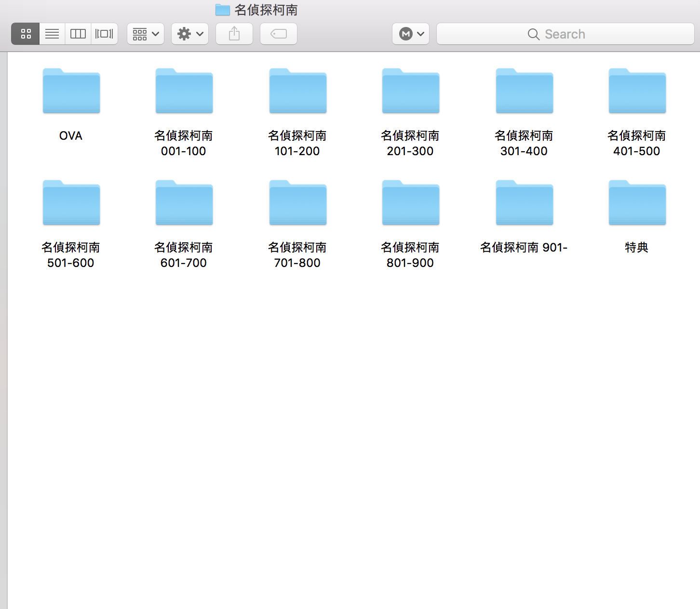Screen dimensions: 700x609
Task: Click the label 名偵探柯南 101-200
Action: click(x=297, y=143)
